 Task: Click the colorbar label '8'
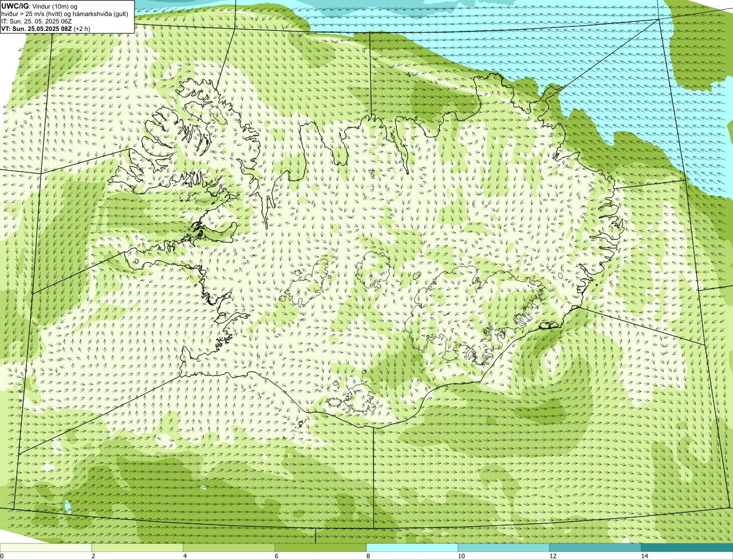(368, 556)
